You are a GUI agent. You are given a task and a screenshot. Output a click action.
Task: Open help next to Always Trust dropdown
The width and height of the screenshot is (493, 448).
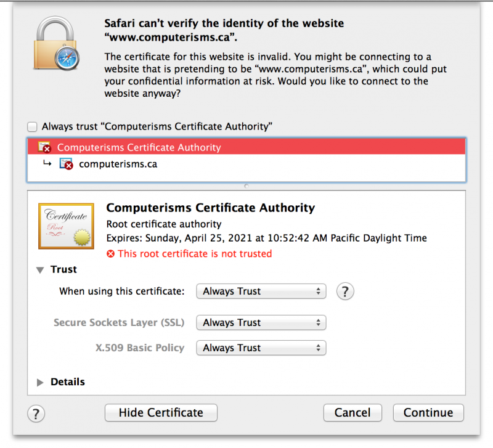click(345, 291)
